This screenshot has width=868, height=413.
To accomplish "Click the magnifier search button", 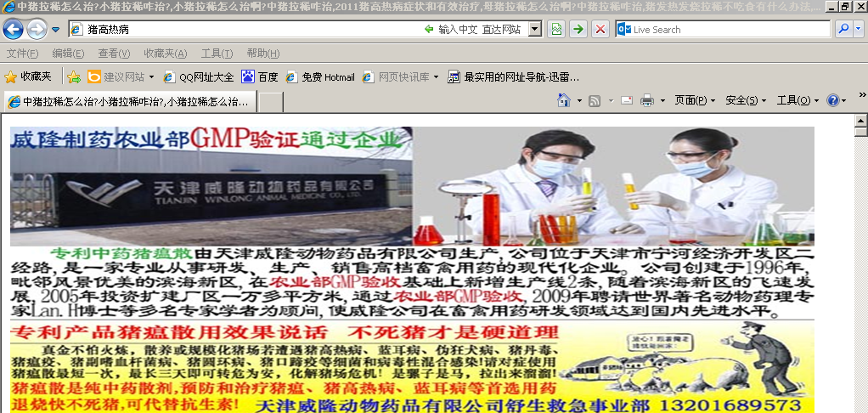I will tap(843, 30).
